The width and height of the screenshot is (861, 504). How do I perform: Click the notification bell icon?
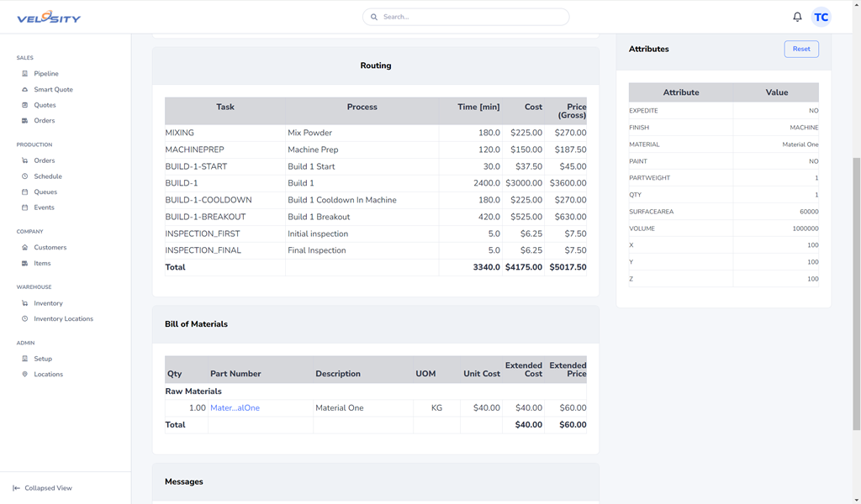pyautogui.click(x=797, y=17)
